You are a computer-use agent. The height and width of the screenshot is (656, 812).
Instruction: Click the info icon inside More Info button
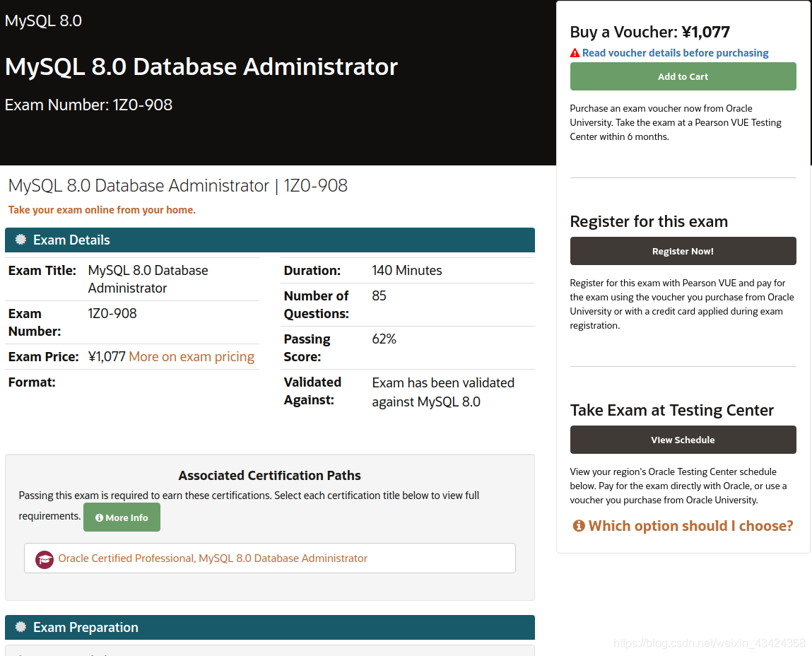pyautogui.click(x=99, y=517)
